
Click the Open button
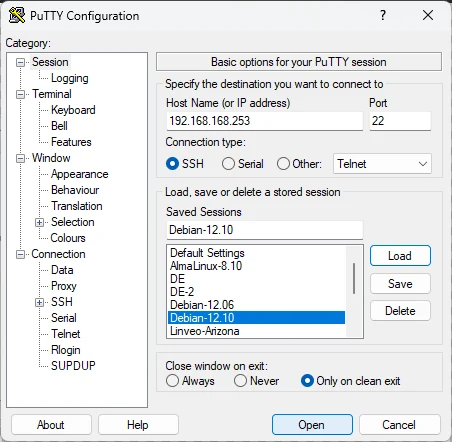pos(312,425)
